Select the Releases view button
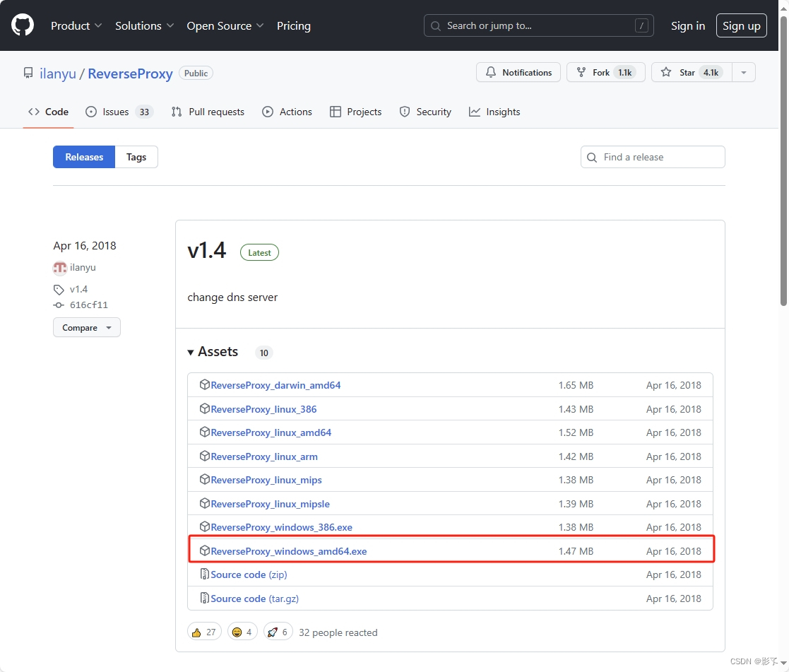This screenshot has height=672, width=789. coord(84,157)
